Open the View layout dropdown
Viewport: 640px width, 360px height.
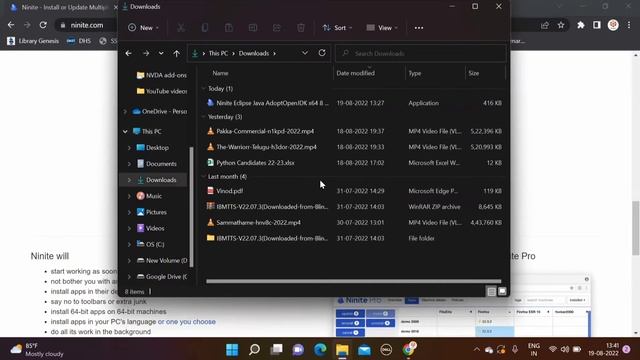(382, 28)
